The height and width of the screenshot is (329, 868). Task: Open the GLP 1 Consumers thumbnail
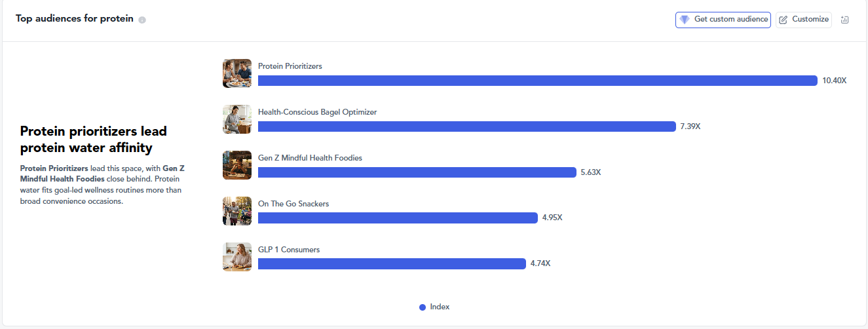237,257
